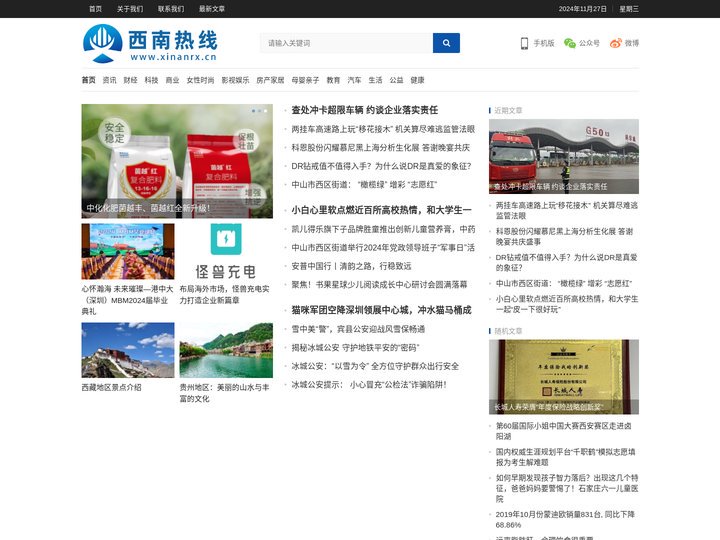The width and height of the screenshot is (720, 540).
Task: Open article 凯儿得乐旗下子品牌胜童
Action: (x=383, y=229)
